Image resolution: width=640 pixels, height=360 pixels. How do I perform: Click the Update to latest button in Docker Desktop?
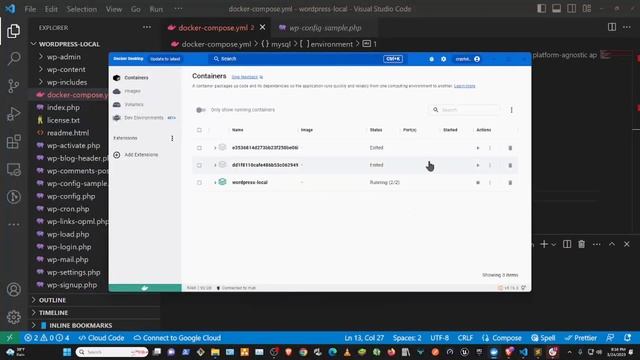pyautogui.click(x=165, y=59)
